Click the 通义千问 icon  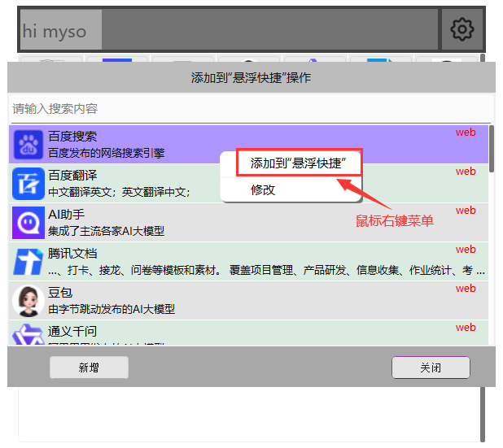28,336
